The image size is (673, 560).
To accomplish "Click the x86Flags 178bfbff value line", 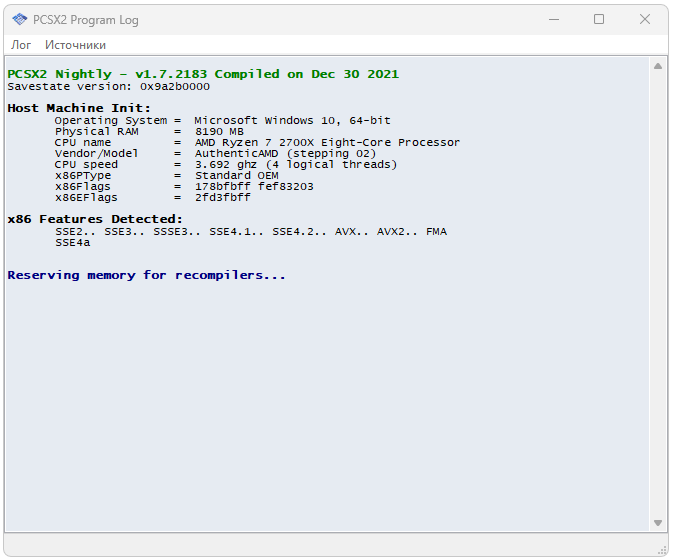I will (x=184, y=187).
